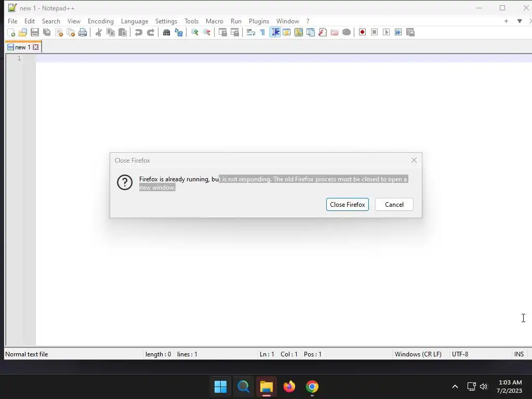Click the plus button right of the menu bar

tap(506, 21)
